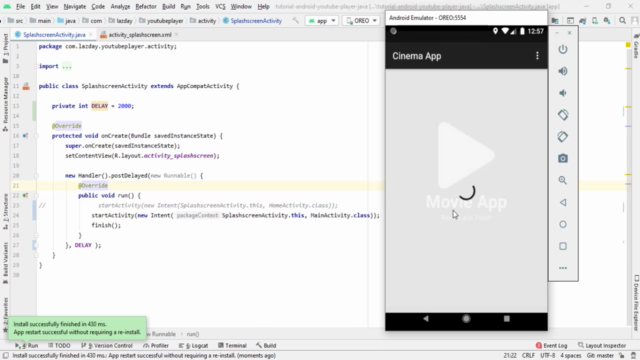Image resolution: width=640 pixels, height=360 pixels.
Task: Open Device File Explorer side panel
Action: 636,303
